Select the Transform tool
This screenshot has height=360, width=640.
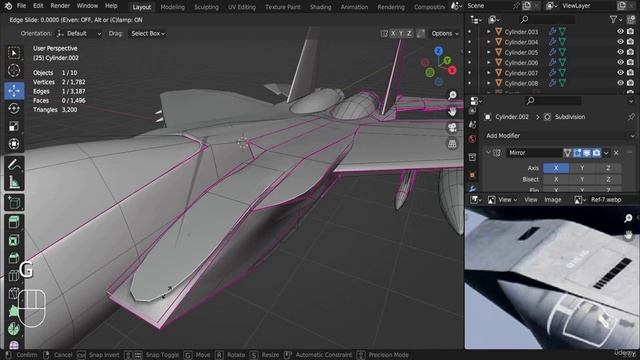coord(14,144)
